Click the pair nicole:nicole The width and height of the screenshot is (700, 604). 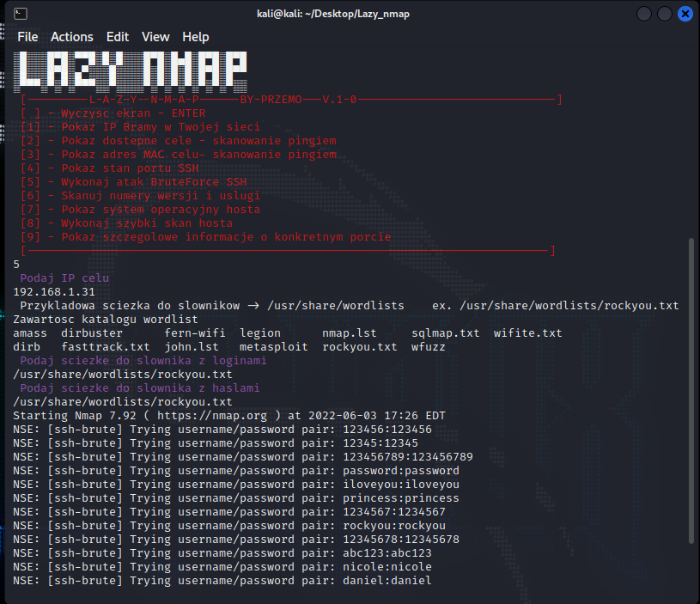(387, 567)
